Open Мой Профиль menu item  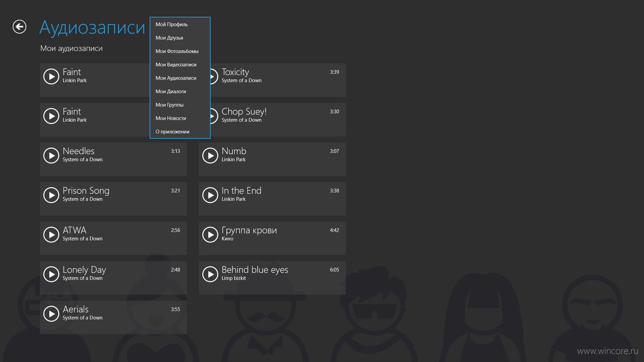coord(180,24)
